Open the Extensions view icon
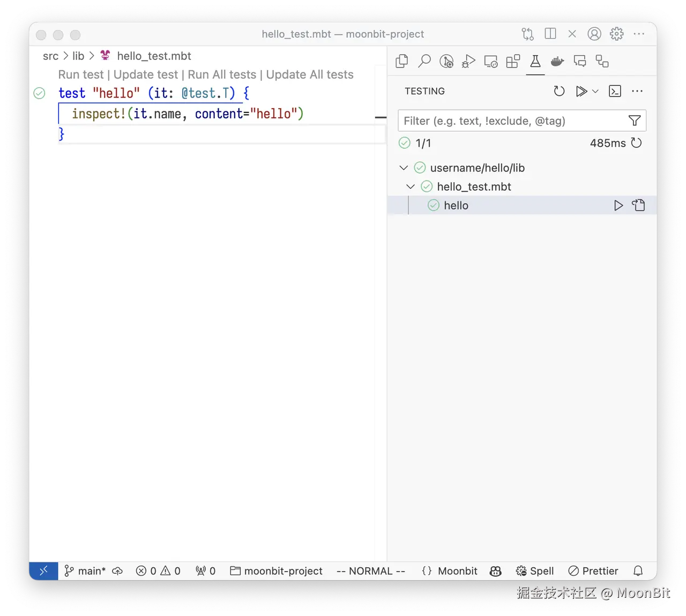Screen dimensions: 686x616 pyautogui.click(x=513, y=62)
